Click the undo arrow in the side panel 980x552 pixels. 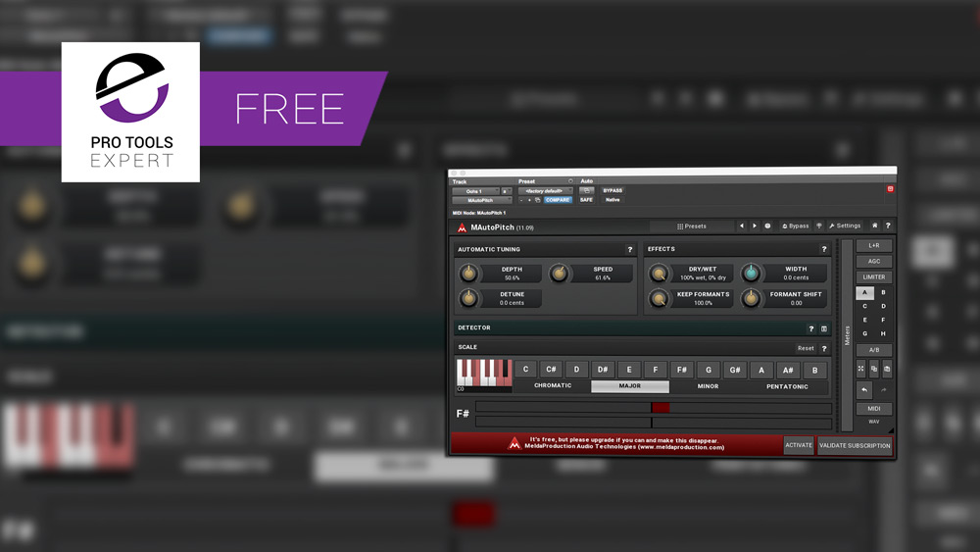coord(863,390)
